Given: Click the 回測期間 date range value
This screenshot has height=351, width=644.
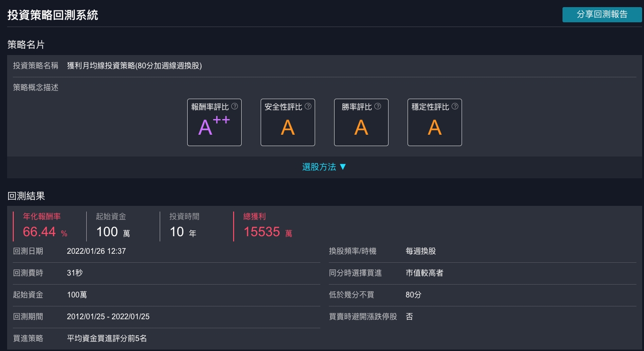Looking at the screenshot, I should [x=108, y=316].
